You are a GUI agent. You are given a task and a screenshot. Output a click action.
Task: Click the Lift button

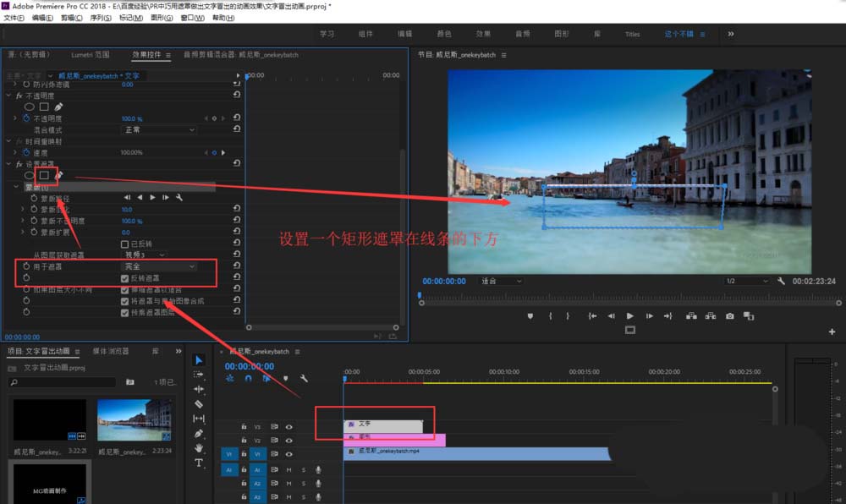[x=691, y=316]
